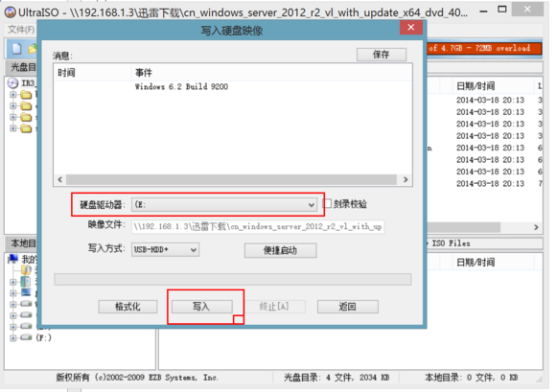Image resolution: width=556 pixels, height=392 pixels.
Task: Expand the first disc folder node
Action: (13, 95)
